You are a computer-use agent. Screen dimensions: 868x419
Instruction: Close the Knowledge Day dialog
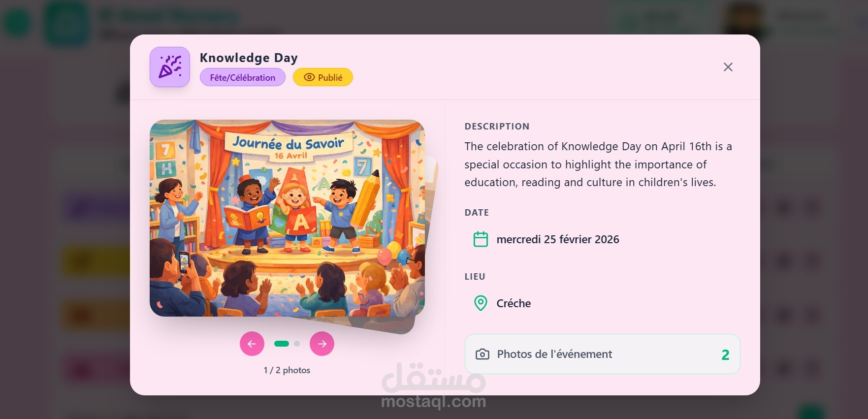click(x=728, y=67)
